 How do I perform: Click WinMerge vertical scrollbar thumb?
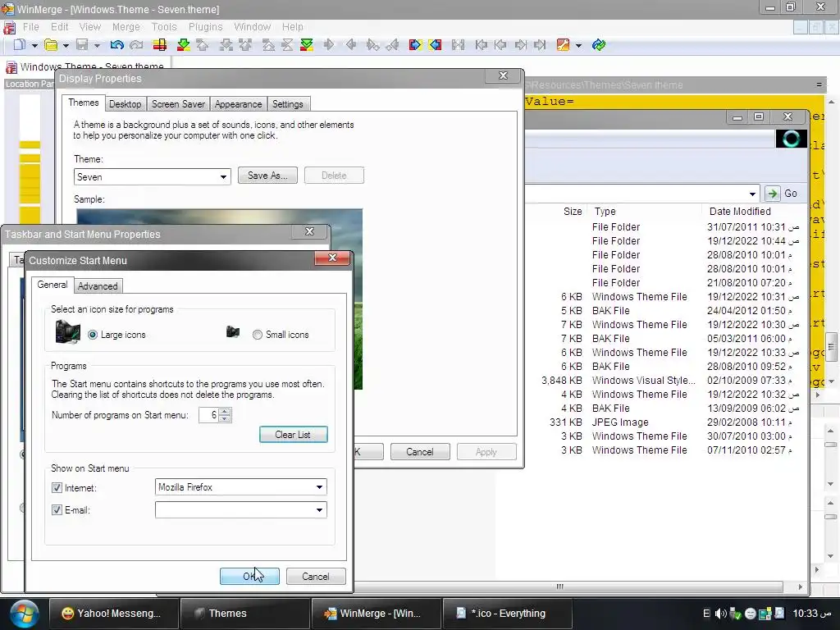[831, 348]
